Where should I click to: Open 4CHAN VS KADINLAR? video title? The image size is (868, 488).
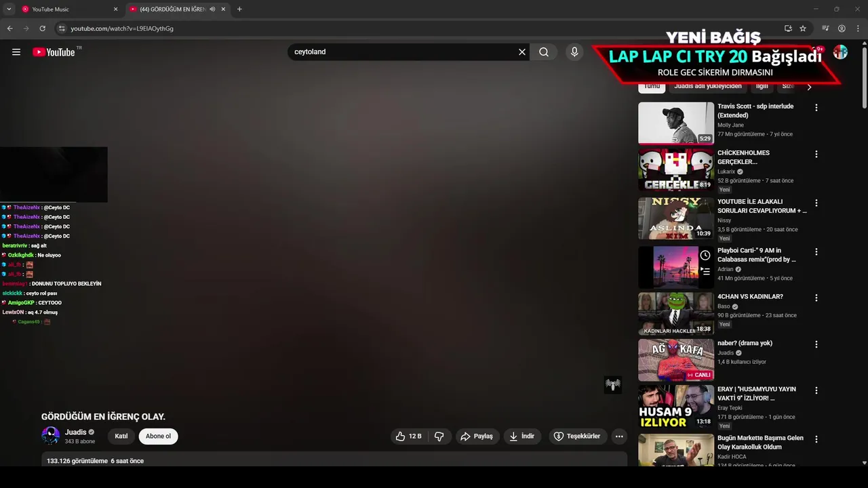click(x=750, y=297)
